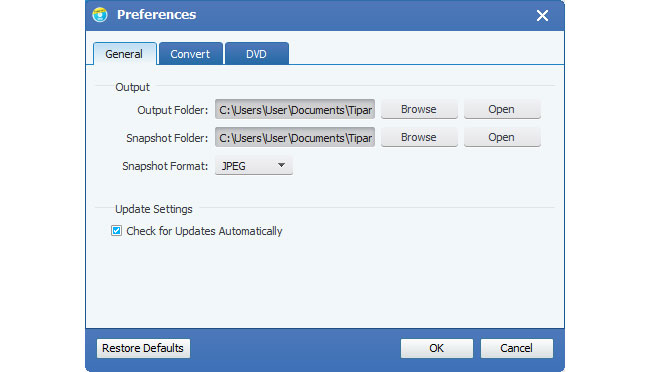This screenshot has width=650, height=372.
Task: Click the Output section heading
Action: click(132, 87)
